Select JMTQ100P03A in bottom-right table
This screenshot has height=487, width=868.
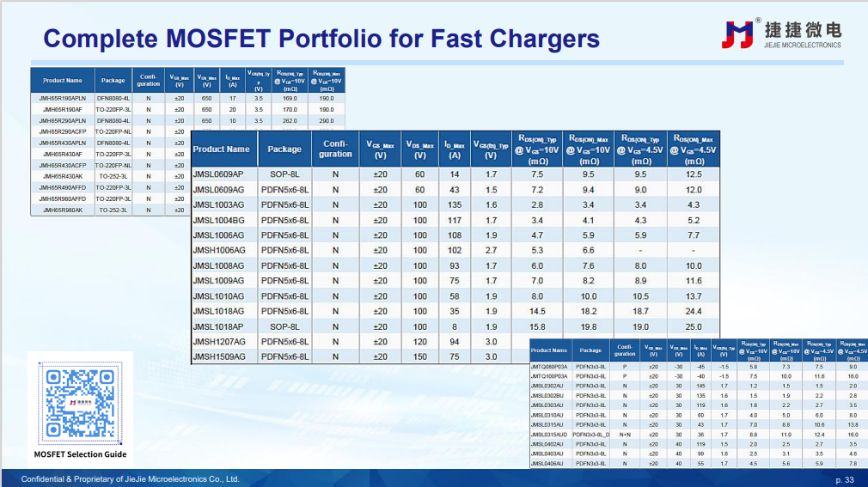click(549, 376)
